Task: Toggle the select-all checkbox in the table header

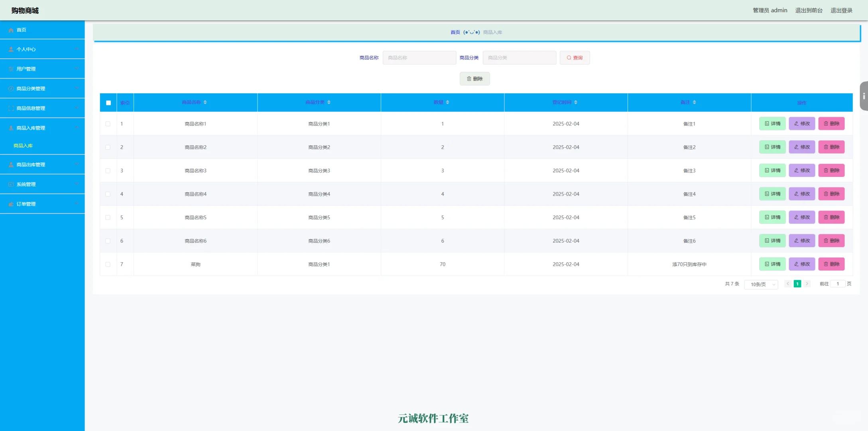Action: click(x=108, y=103)
